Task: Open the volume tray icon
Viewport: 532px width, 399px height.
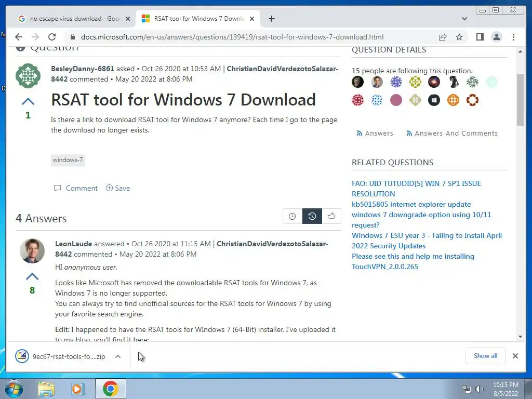Action: pos(479,389)
